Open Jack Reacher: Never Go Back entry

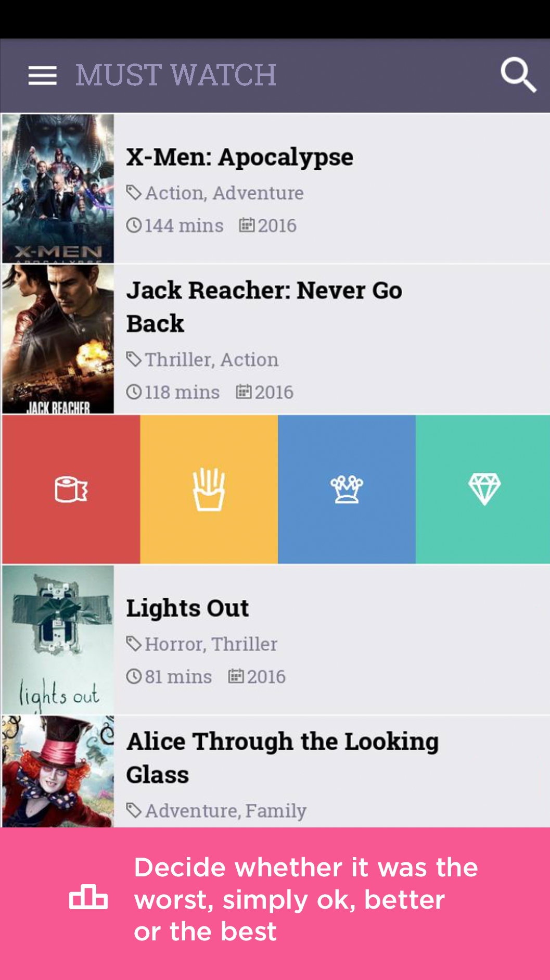tap(264, 307)
